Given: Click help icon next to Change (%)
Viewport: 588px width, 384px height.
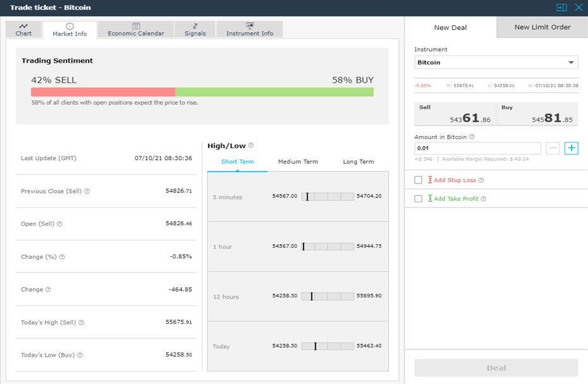Looking at the screenshot, I should pyautogui.click(x=62, y=257).
